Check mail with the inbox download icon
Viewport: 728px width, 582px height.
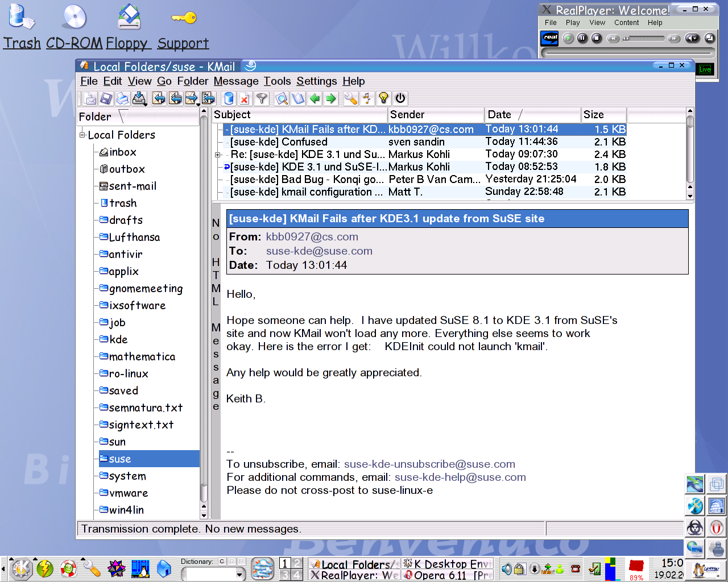click(x=139, y=98)
